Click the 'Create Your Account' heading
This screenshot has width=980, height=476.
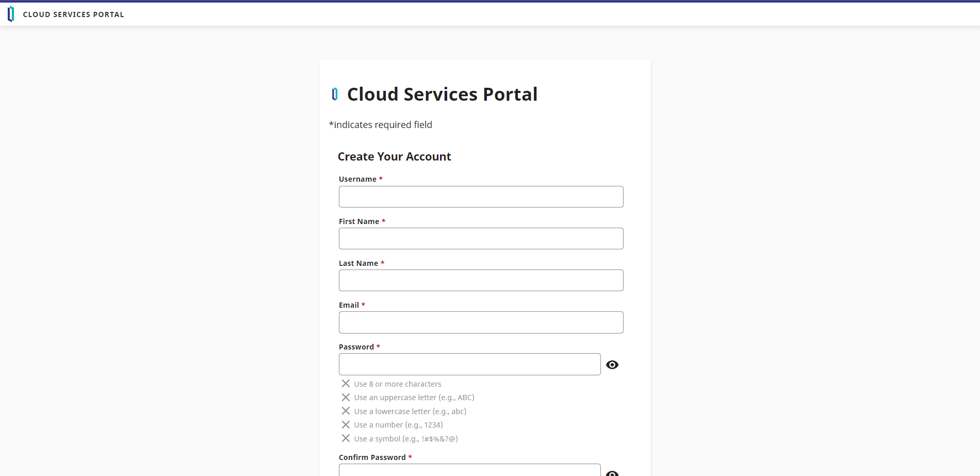tap(394, 156)
